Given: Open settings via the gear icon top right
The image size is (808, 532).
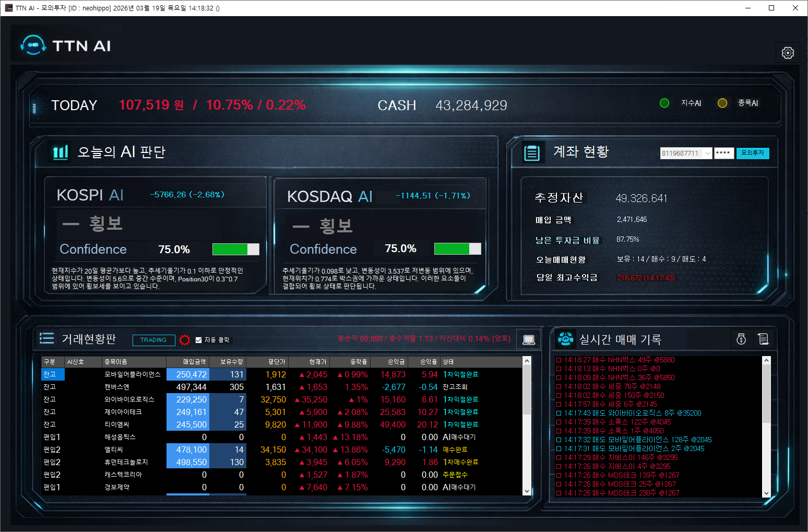Looking at the screenshot, I should point(788,53).
